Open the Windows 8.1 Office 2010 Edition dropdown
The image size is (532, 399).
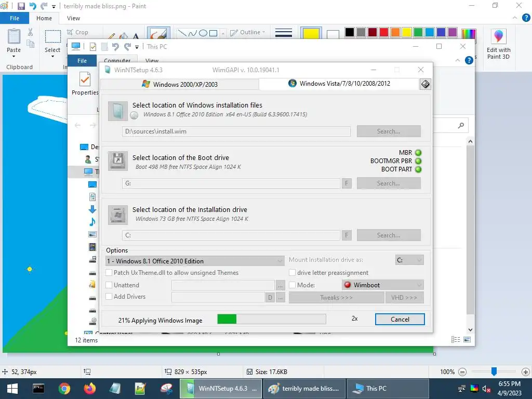[x=195, y=261]
